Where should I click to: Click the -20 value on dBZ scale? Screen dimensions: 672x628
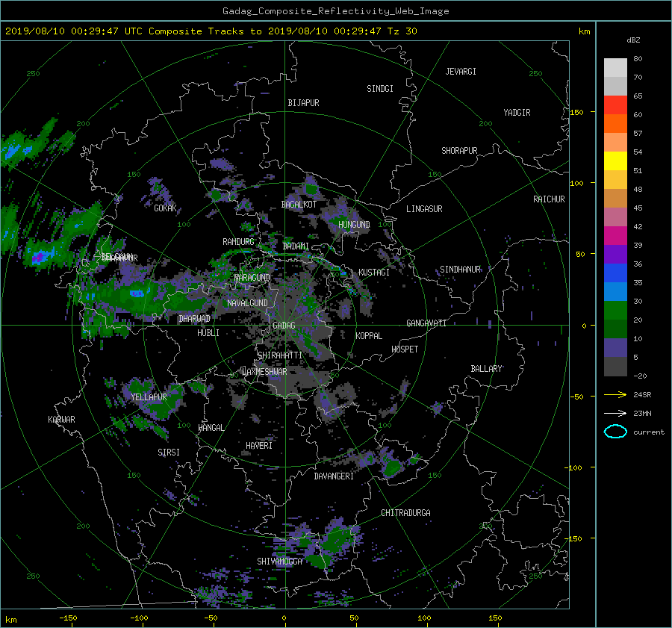click(x=639, y=376)
